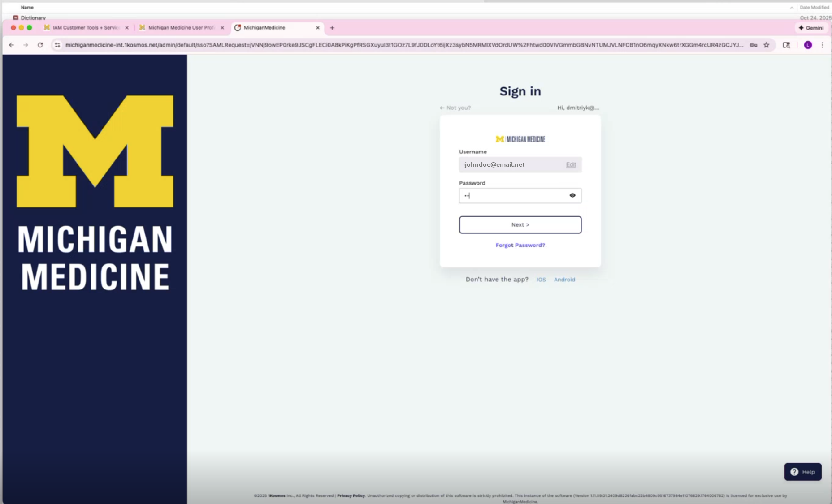This screenshot has height=504, width=832.
Task: Close the MichiganMedicine tab
Action: (318, 28)
